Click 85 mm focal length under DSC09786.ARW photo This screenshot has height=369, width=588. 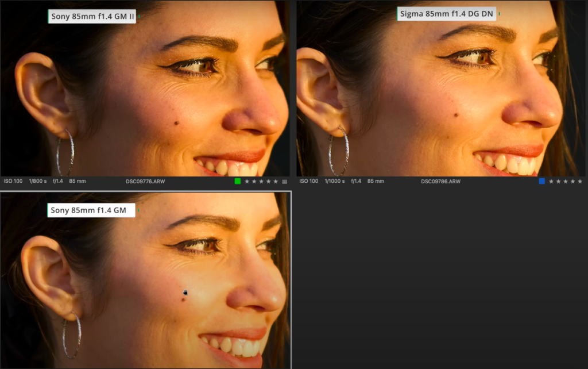[376, 181]
